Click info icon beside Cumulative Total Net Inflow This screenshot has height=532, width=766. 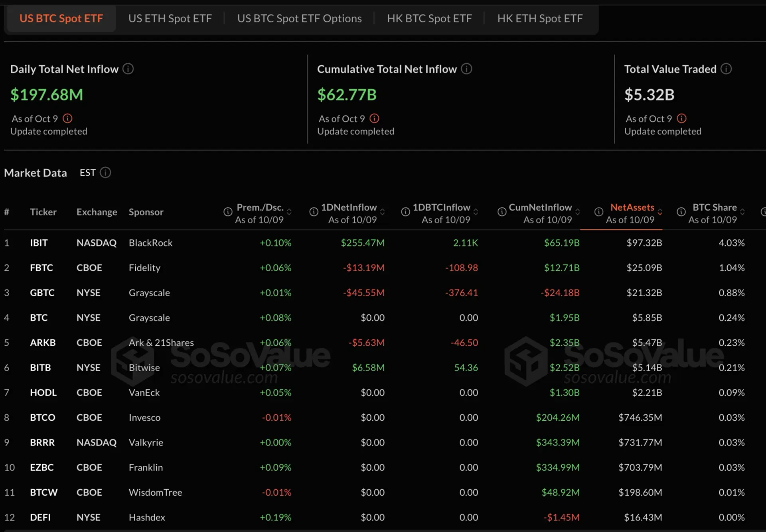pos(466,69)
